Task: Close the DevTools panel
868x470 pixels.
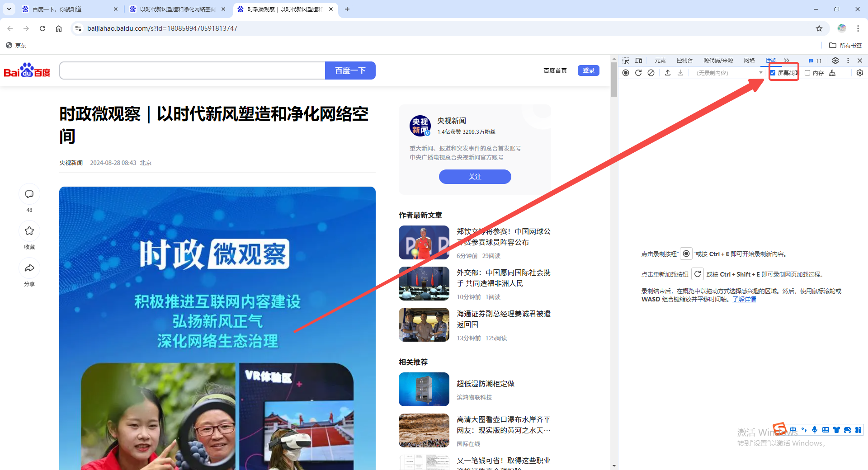Action: coord(860,61)
